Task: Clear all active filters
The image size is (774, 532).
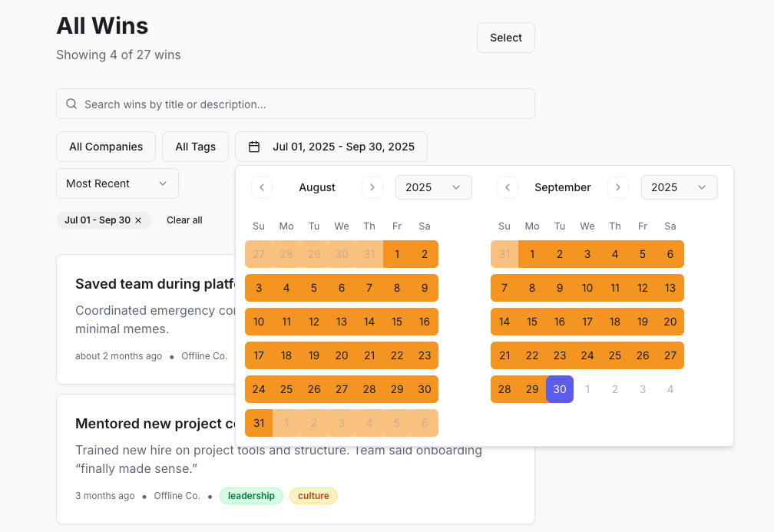Action: pyautogui.click(x=184, y=220)
